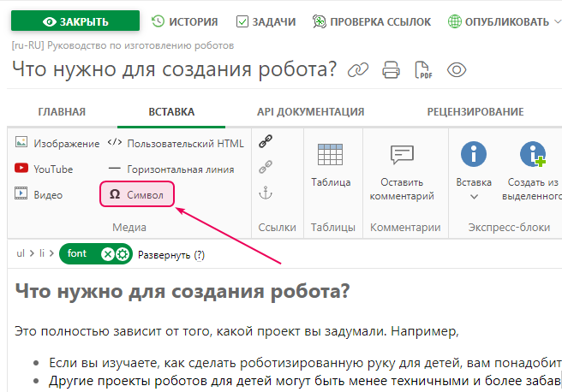
Task: Run Проверка ссылок link check
Action: point(371,21)
